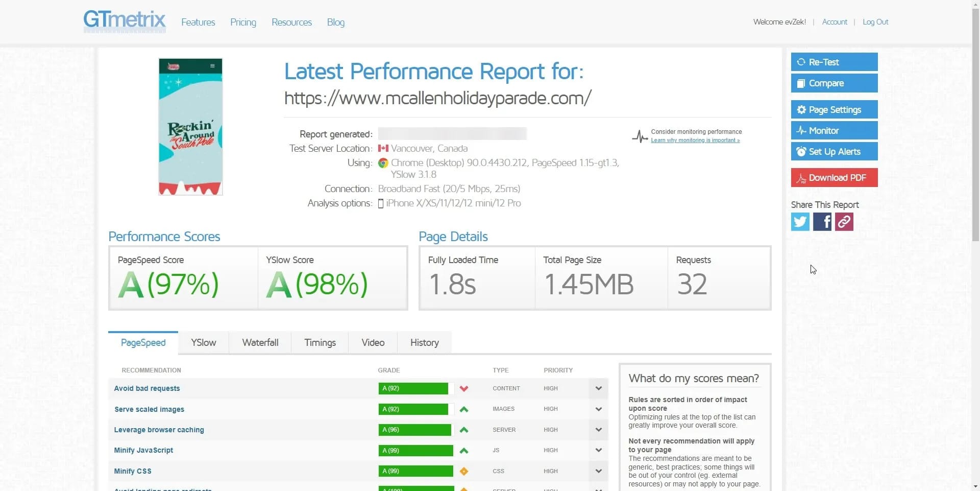This screenshot has height=491, width=980.
Task: Share report via Twitter icon
Action: click(x=800, y=222)
